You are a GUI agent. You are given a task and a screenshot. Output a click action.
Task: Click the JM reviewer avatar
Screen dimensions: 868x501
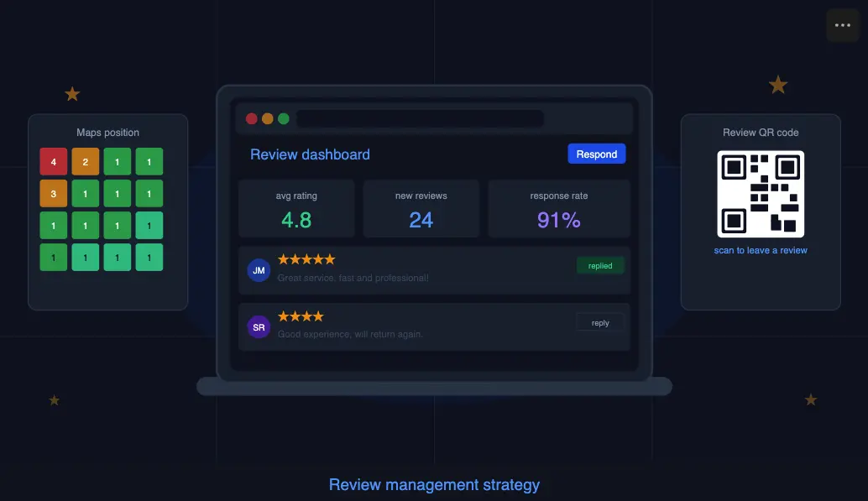pyautogui.click(x=258, y=270)
